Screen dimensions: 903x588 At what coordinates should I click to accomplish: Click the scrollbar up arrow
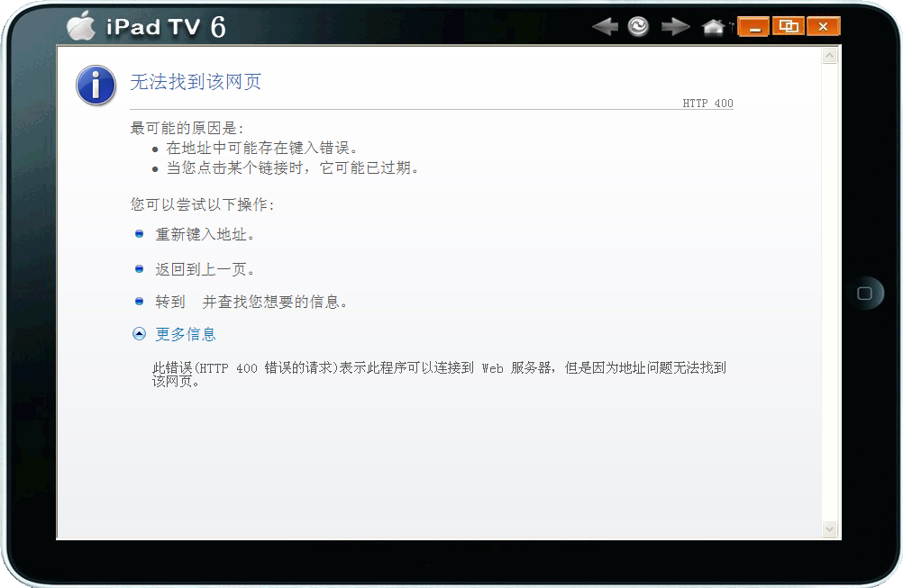(x=830, y=56)
